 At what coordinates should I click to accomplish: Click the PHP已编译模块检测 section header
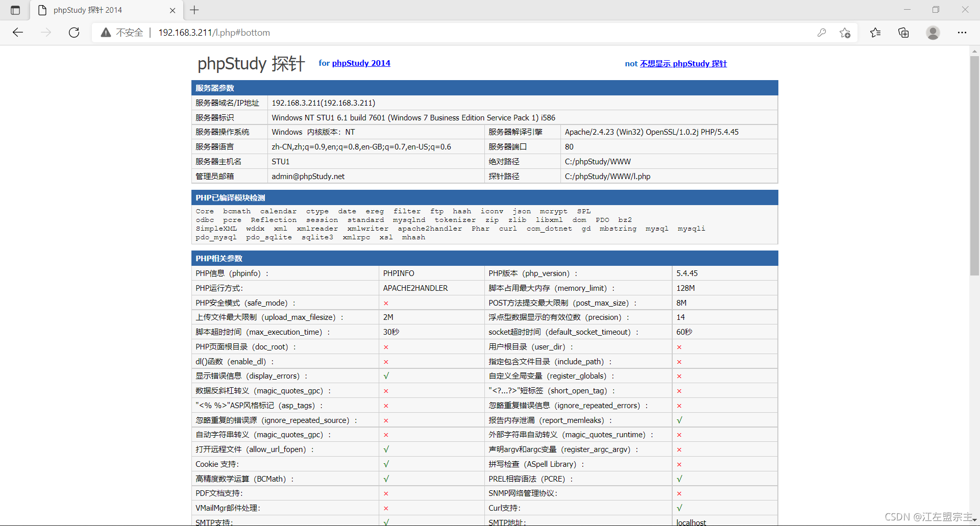[x=484, y=197]
